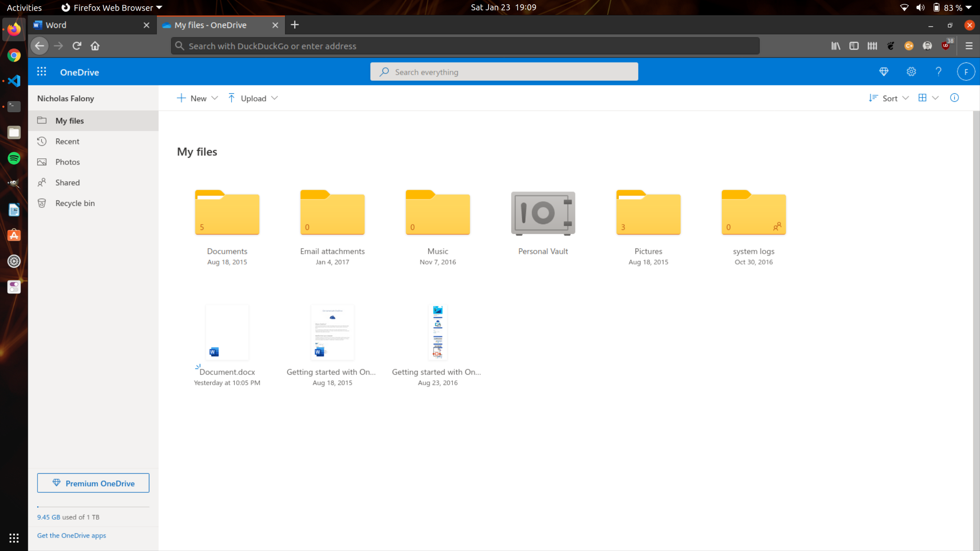
Task: Toggle the layout view switcher button
Action: point(923,98)
